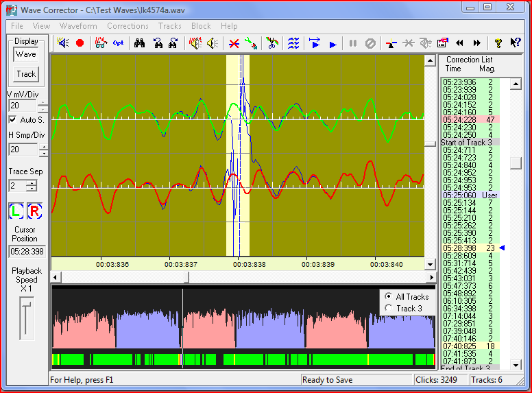532x393 pixels.
Task: Open the Waveform menu
Action: point(78,26)
